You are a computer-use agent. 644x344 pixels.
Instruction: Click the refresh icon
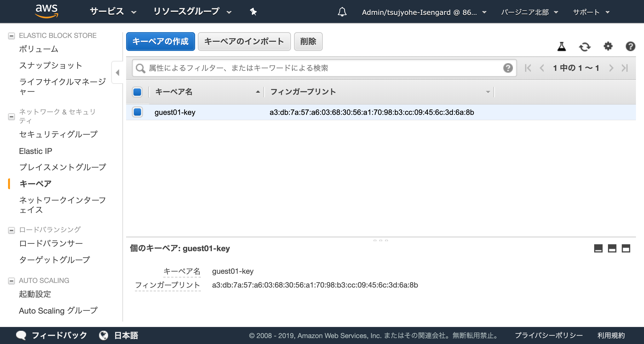click(585, 47)
